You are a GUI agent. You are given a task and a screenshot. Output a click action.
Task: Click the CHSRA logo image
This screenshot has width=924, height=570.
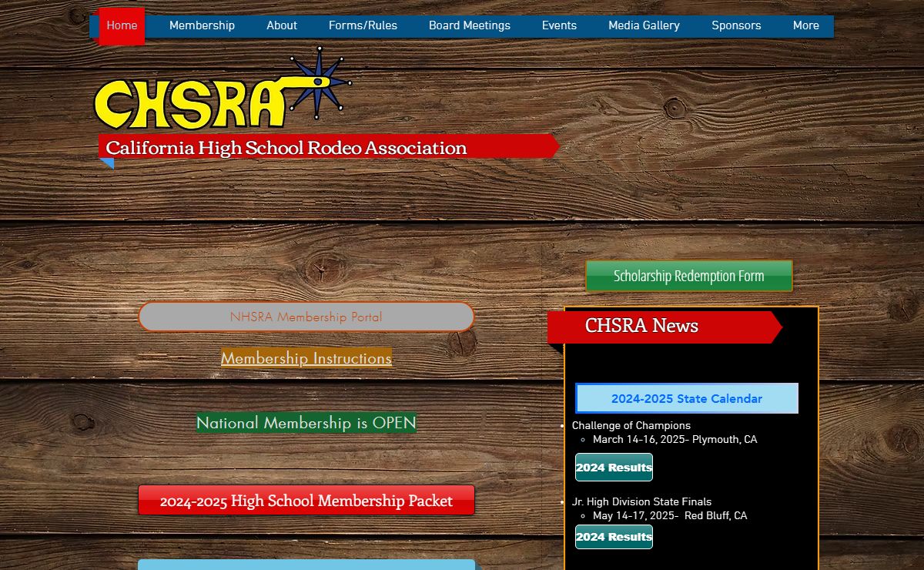click(x=223, y=87)
